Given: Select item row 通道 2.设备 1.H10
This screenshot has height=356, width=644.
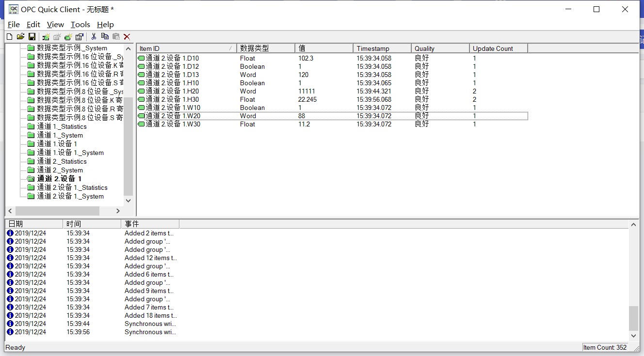Looking at the screenshot, I should (x=332, y=83).
